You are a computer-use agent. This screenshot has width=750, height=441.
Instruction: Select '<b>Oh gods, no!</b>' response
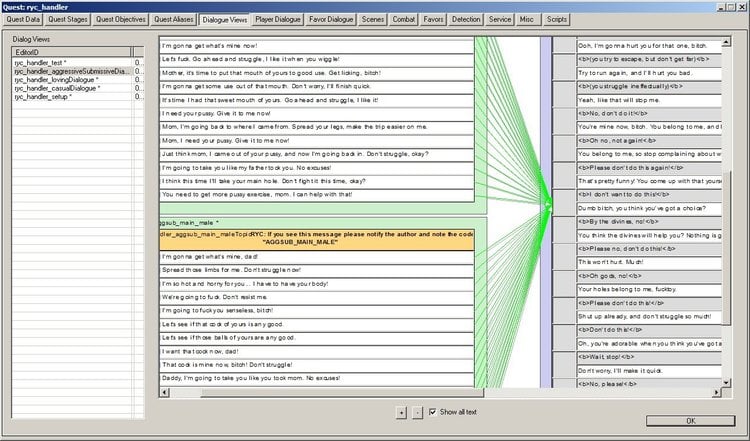pyautogui.click(x=649, y=276)
